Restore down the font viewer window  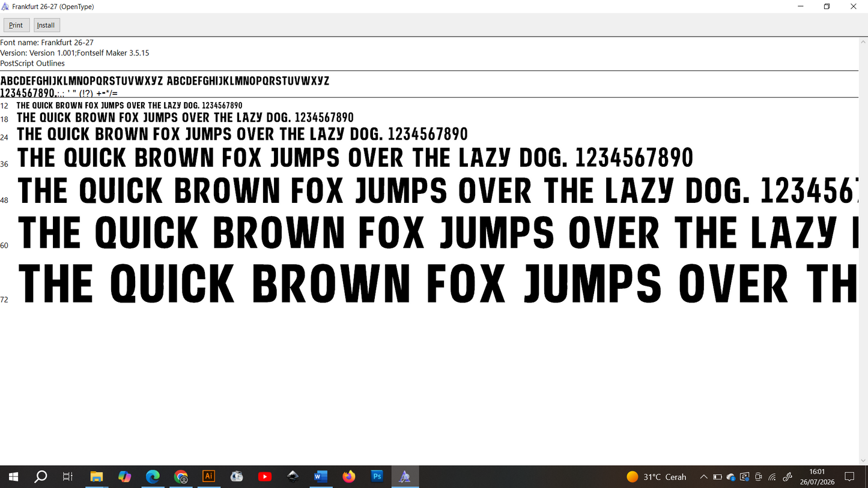point(827,7)
